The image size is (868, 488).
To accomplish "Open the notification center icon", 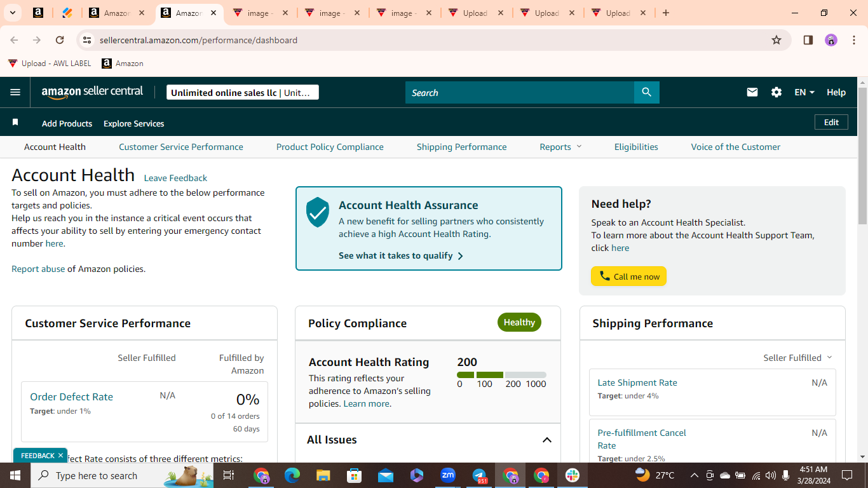I will tap(846, 475).
